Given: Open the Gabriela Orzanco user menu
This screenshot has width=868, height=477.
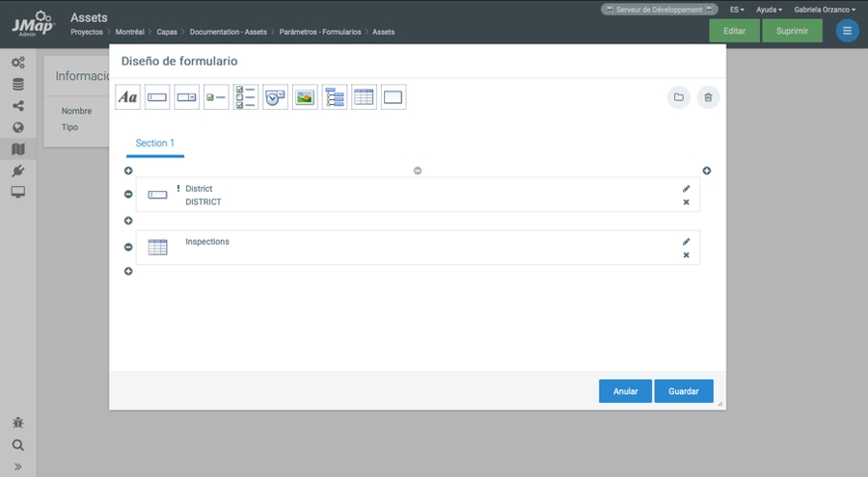Looking at the screenshot, I should tap(825, 10).
